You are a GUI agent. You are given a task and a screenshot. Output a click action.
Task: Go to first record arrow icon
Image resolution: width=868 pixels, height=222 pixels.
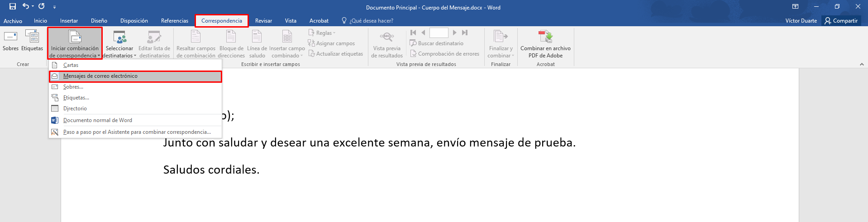pos(413,33)
